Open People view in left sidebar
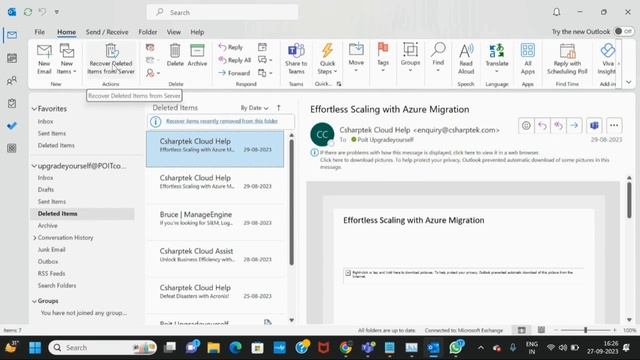The width and height of the screenshot is (640, 360). coord(12,81)
